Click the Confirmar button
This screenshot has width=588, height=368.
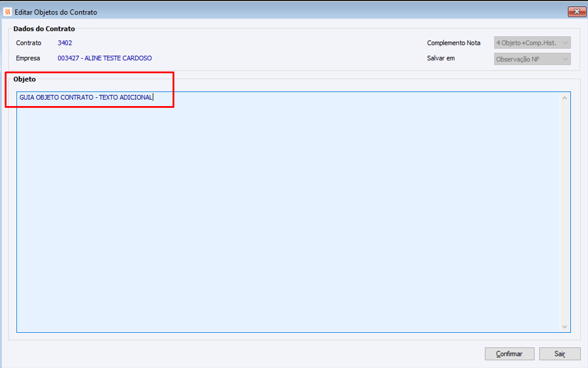509,353
